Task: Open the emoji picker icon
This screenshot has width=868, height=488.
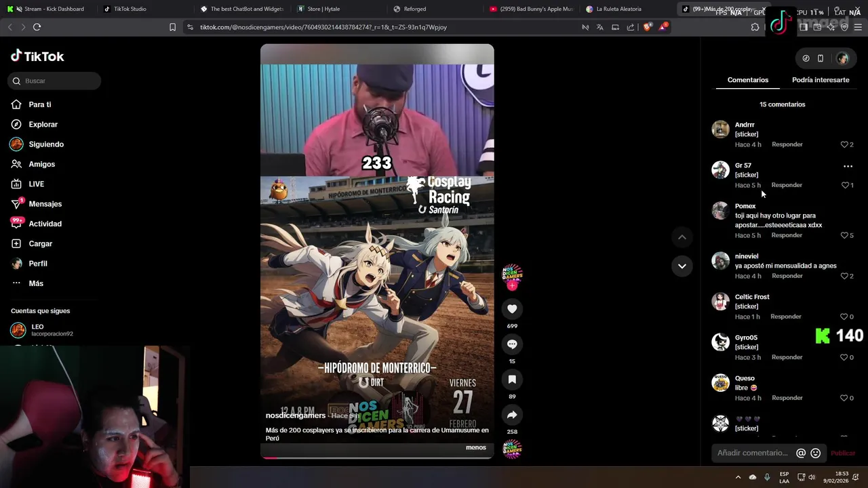Action: (816, 453)
